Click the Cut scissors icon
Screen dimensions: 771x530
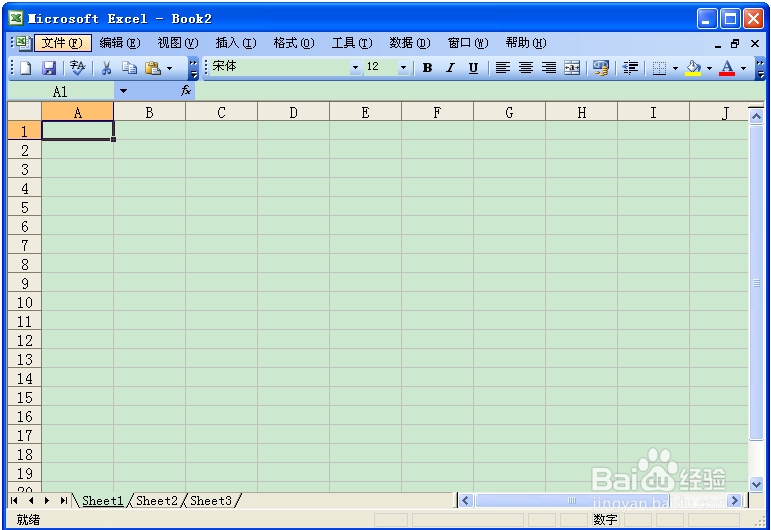pos(106,68)
